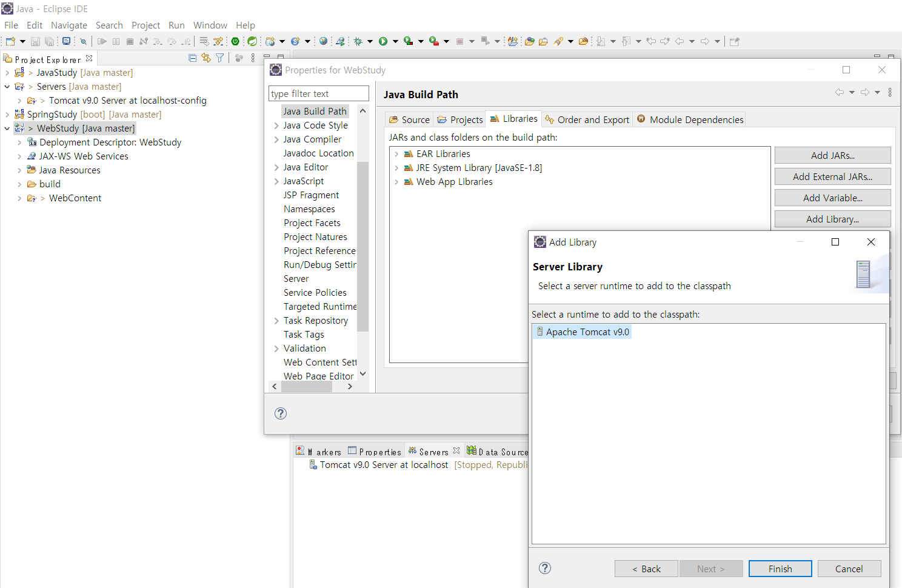
Task: Click the help icon in the Properties dialog
Action: (x=280, y=413)
